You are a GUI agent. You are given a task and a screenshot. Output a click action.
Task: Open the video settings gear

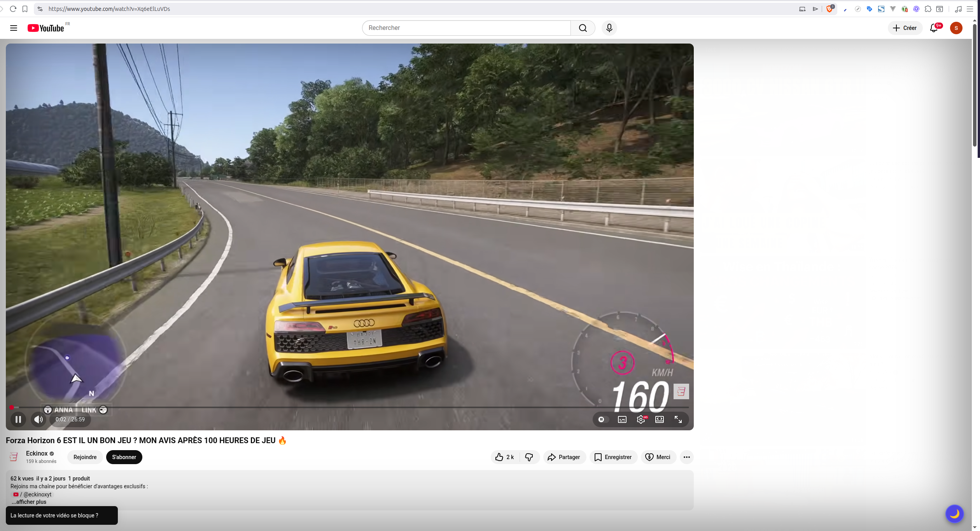coord(641,419)
